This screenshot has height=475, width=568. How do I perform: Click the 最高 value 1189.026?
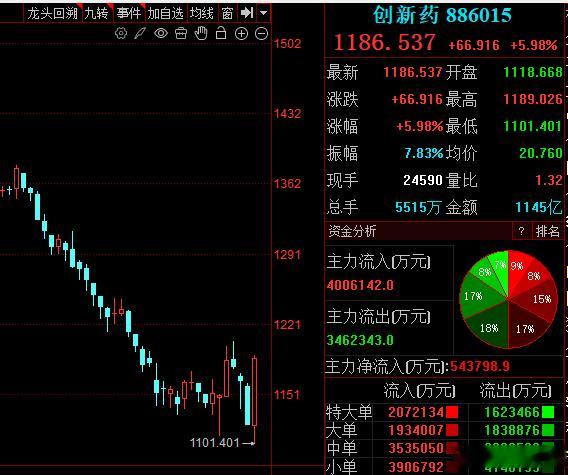coord(533,99)
